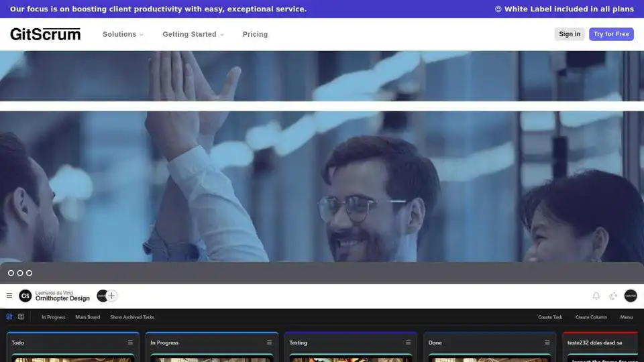Toggle dark mode moon icon

(612, 296)
